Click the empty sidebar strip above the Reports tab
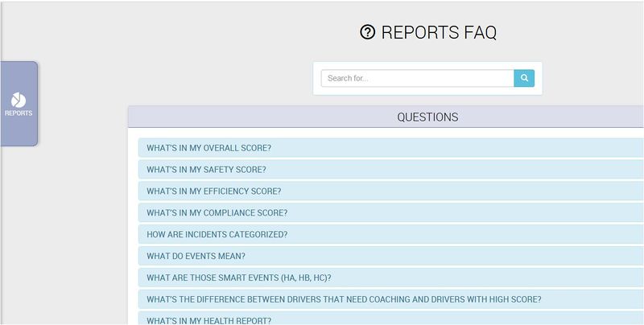Image resolution: width=644 pixels, height=325 pixels. click(x=18, y=32)
